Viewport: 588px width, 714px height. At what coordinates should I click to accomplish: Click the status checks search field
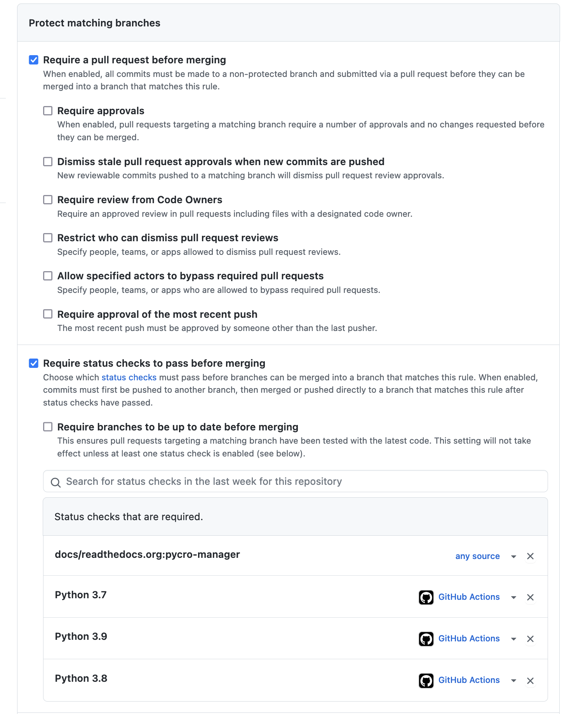tap(272, 481)
